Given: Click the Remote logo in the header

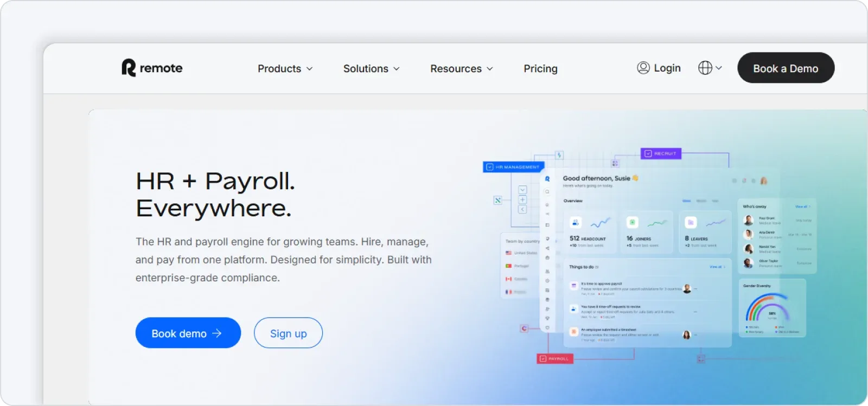Looking at the screenshot, I should click(x=152, y=68).
